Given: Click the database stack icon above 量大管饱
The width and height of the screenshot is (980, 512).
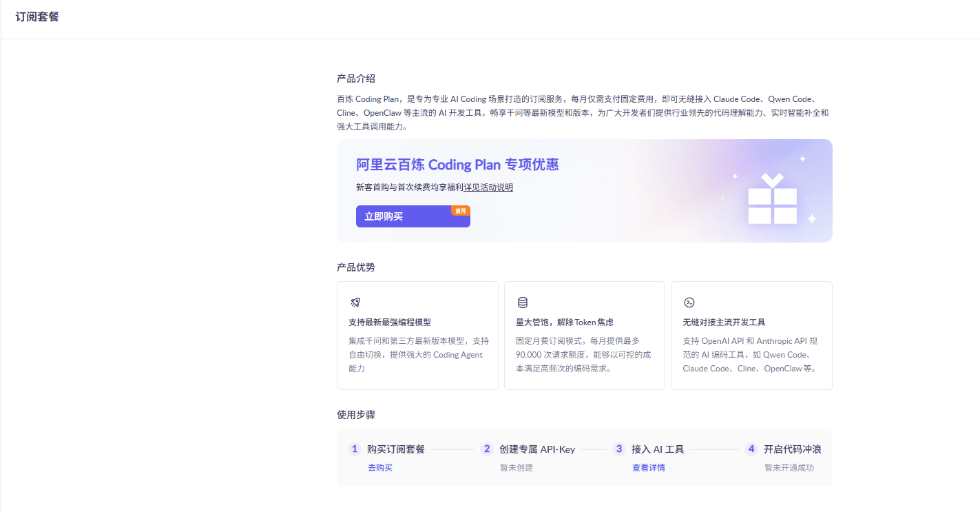Looking at the screenshot, I should [x=523, y=303].
